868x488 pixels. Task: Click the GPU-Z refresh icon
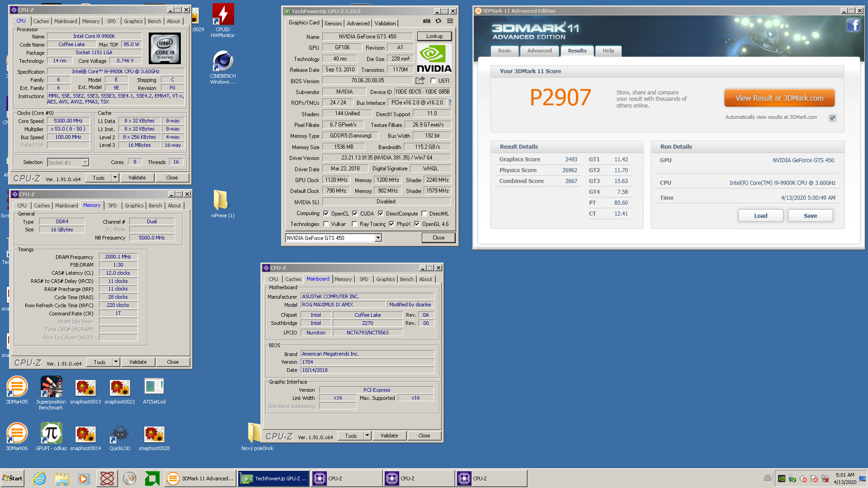(x=438, y=21)
